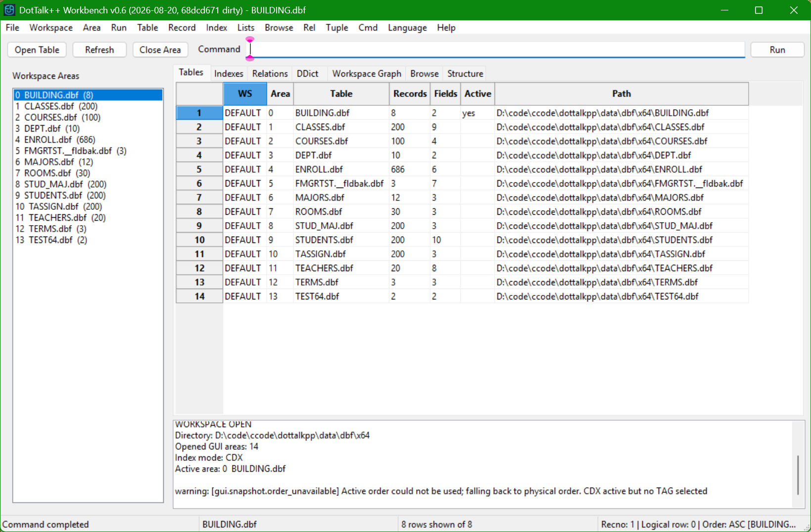The width and height of the screenshot is (811, 532).
Task: Select FMGRTST._fldbak.dbf (3) in Workspace Areas
Action: (x=88, y=150)
